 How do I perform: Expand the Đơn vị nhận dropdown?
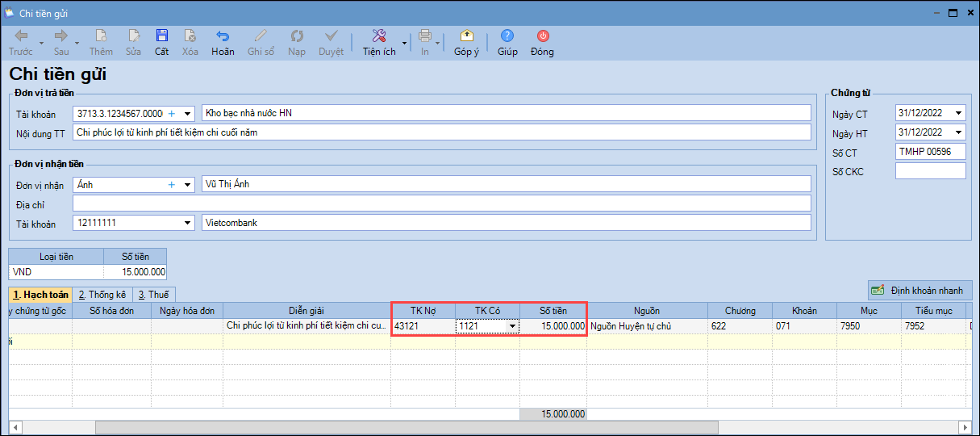(188, 185)
